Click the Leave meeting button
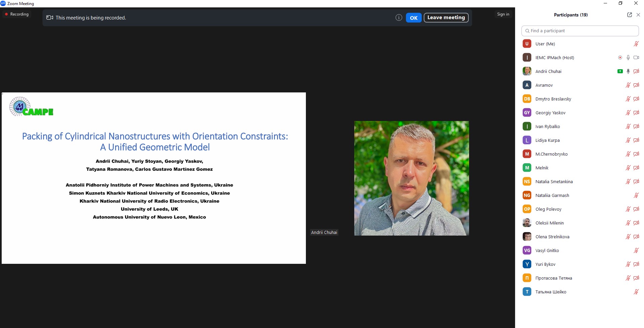The image size is (644, 328). 446,17
